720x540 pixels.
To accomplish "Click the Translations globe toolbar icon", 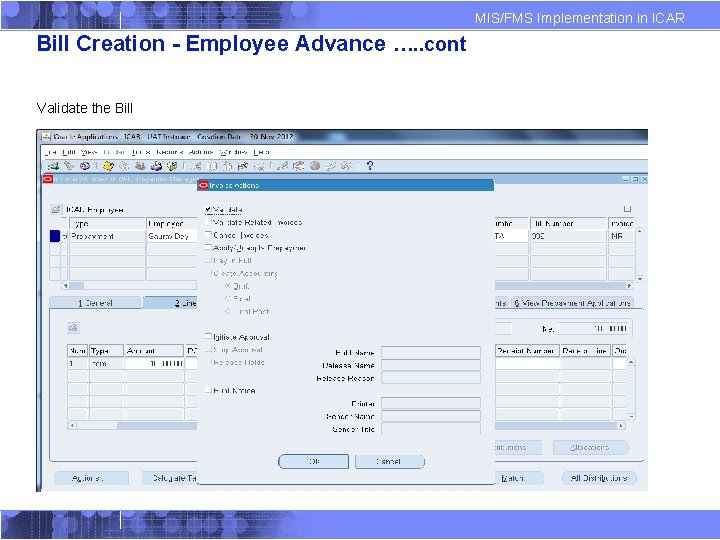I will (315, 166).
